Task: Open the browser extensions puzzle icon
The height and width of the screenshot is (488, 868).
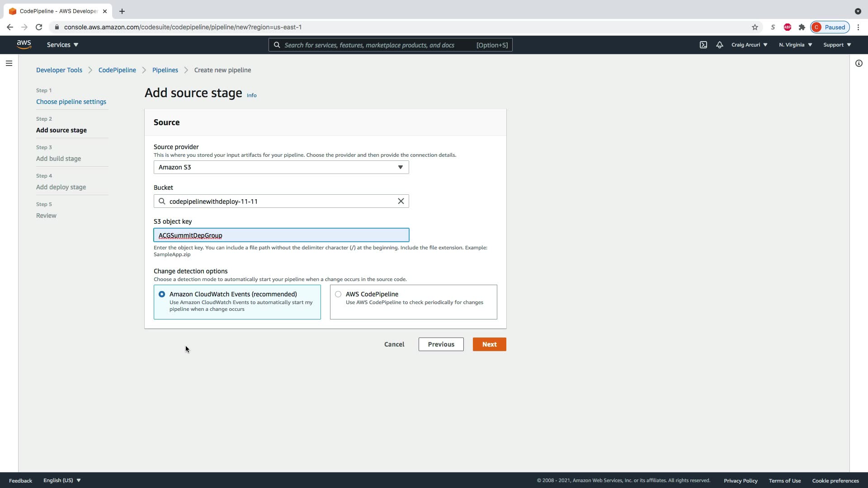Action: 802,27
